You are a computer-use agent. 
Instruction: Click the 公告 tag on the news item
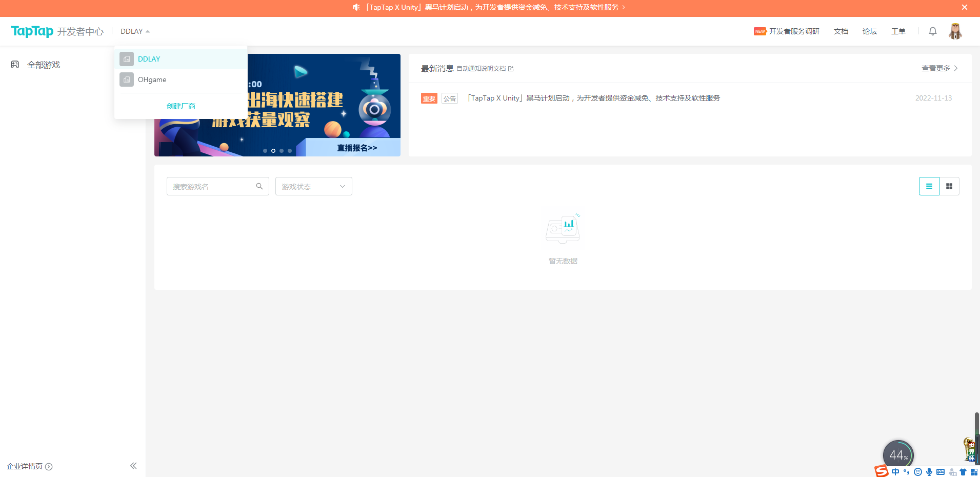click(450, 98)
